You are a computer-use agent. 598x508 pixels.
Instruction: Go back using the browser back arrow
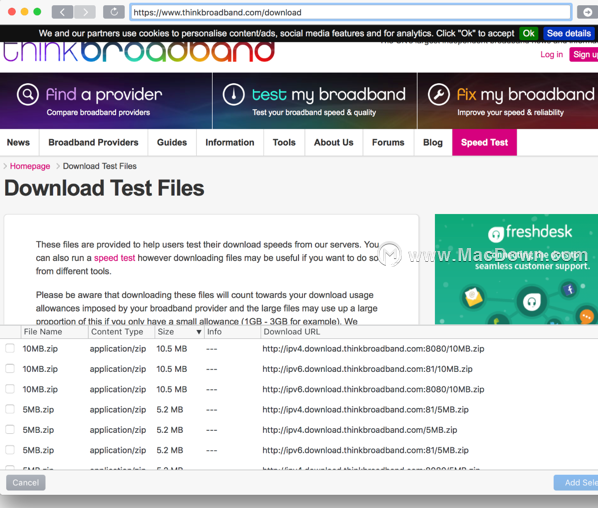[x=62, y=12]
